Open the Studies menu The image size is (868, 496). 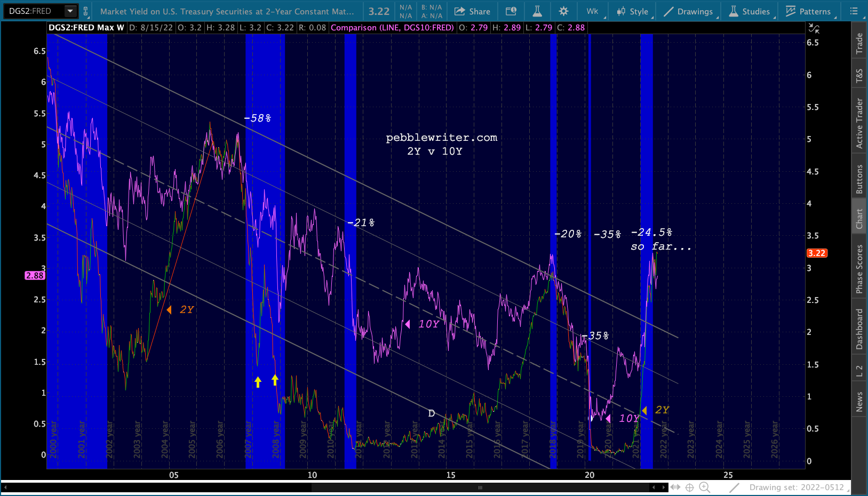(750, 11)
